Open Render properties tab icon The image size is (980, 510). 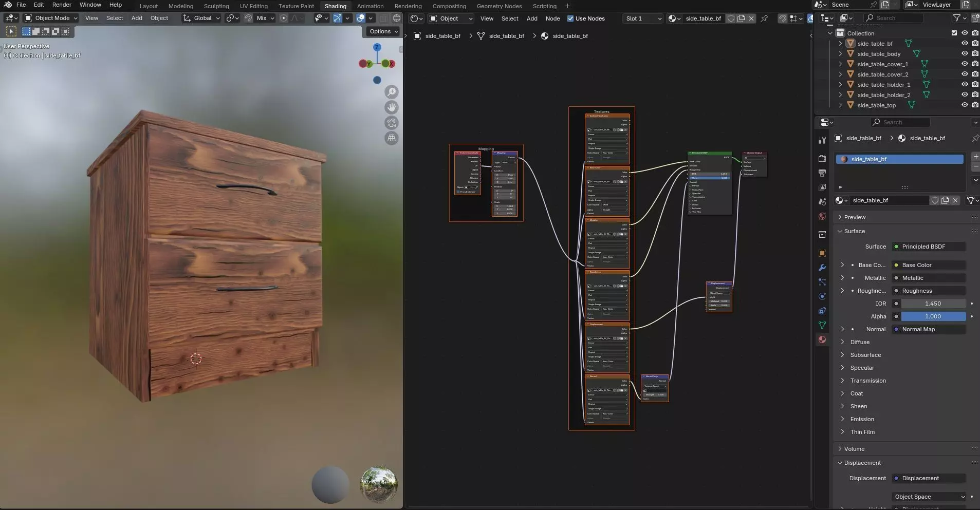pos(822,159)
